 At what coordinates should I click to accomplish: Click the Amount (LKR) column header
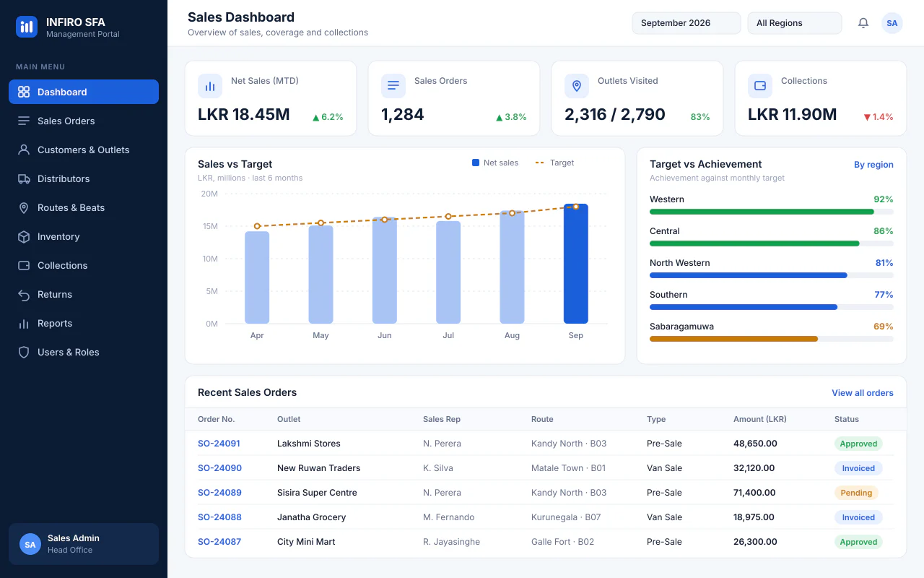(x=760, y=419)
